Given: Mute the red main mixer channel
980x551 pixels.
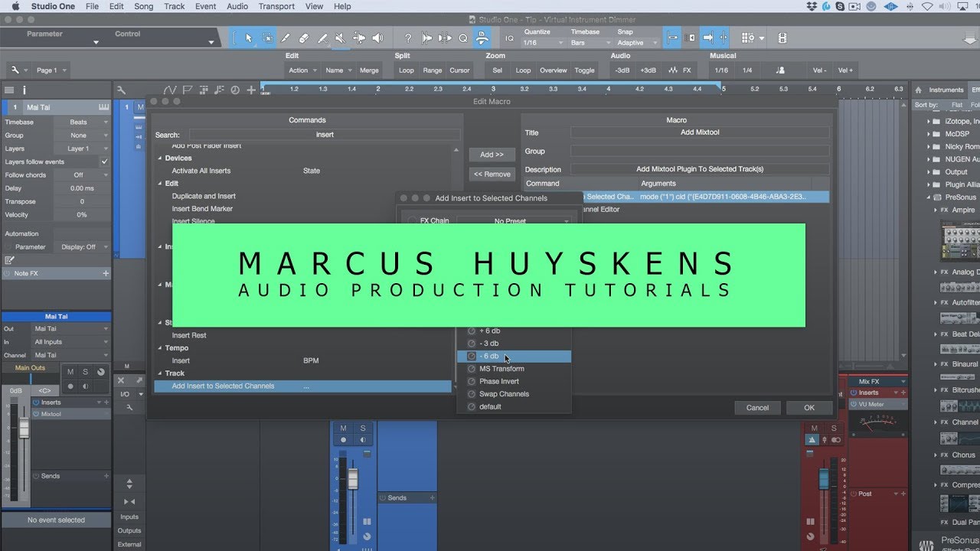Looking at the screenshot, I should pyautogui.click(x=812, y=428).
